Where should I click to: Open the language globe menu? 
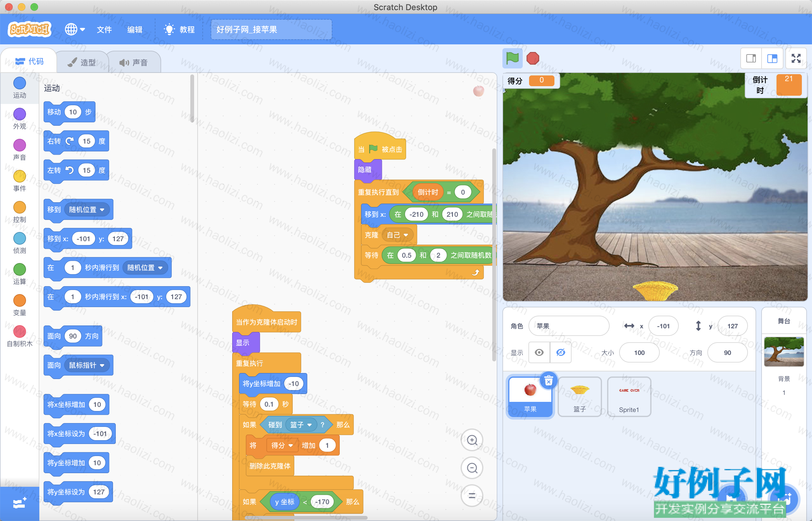(x=75, y=29)
